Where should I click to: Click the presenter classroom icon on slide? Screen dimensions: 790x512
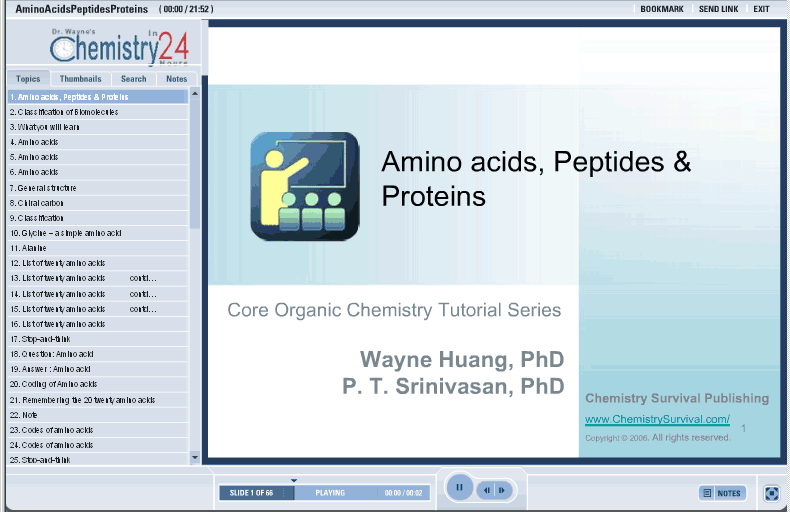[304, 186]
